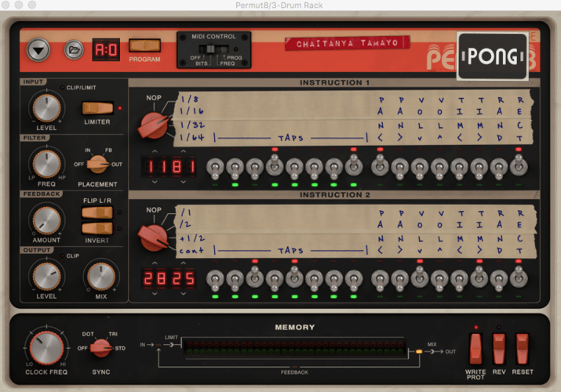Flip Instruction 1 VOL down bit switch
Viewport: 561px width, 392px height.
420,167
